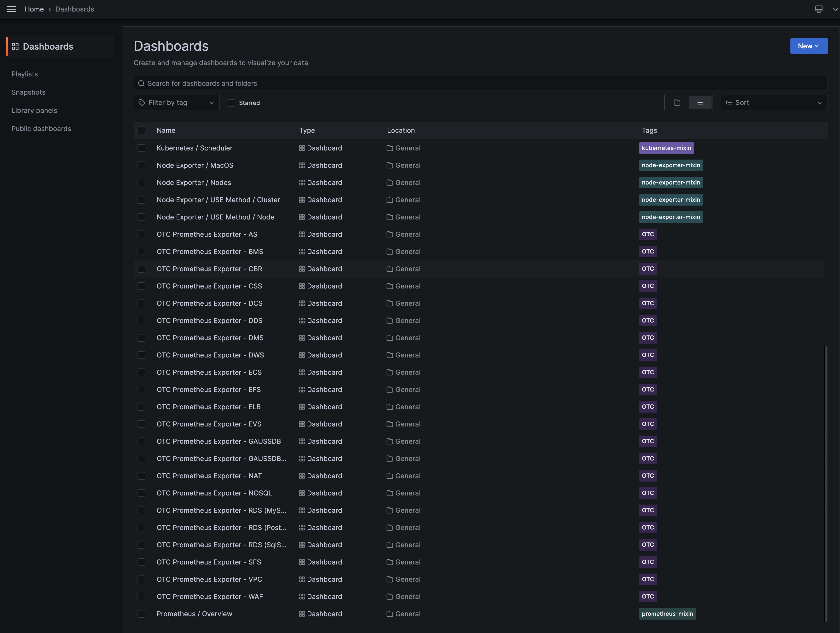Enable the Starred filter checkbox
Screen dimensions: 840x633
pyautogui.click(x=231, y=103)
